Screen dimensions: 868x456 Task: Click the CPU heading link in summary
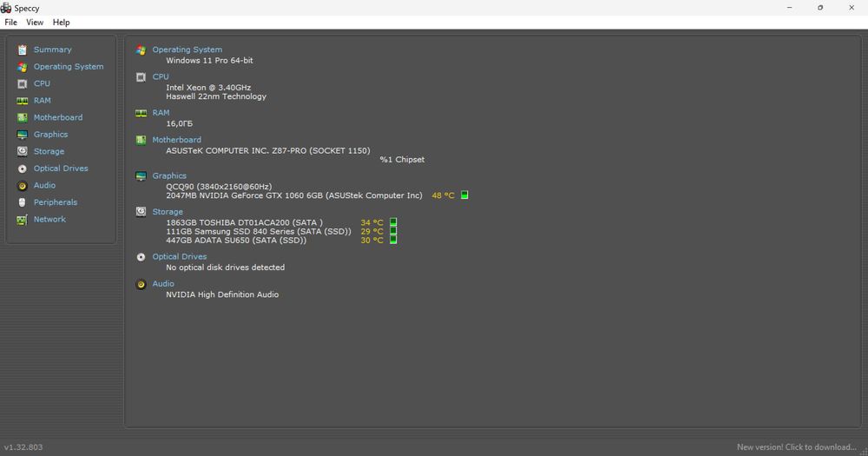[x=161, y=76]
